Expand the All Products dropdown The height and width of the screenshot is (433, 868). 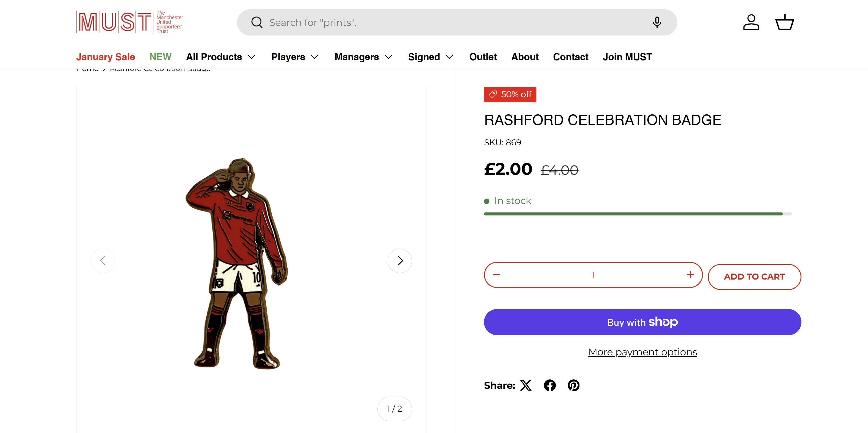(221, 57)
